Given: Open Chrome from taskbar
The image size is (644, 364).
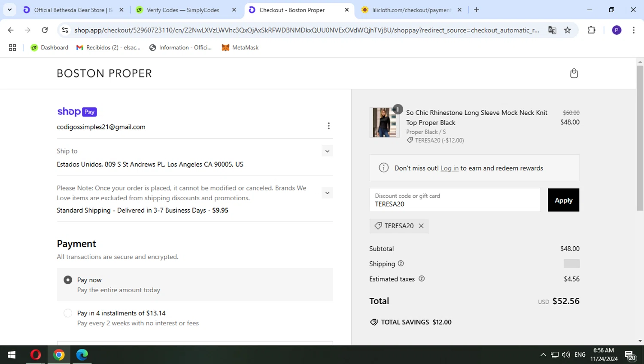Looking at the screenshot, I should point(59,355).
